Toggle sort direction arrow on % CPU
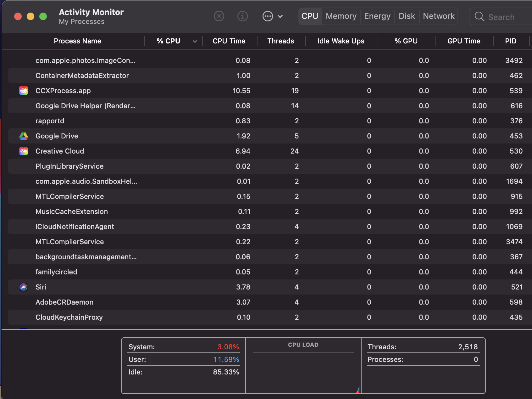Image resolution: width=532 pixels, height=399 pixels. pyautogui.click(x=195, y=41)
